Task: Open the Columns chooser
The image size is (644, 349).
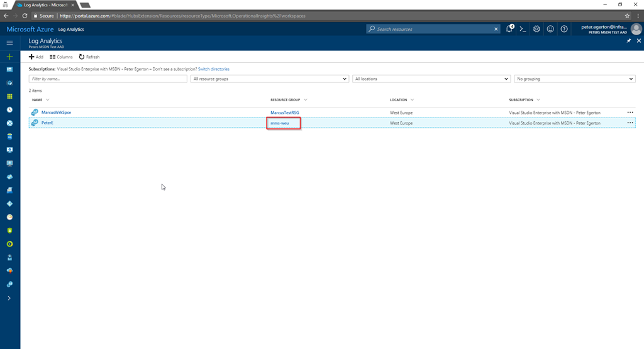Action: click(x=61, y=57)
